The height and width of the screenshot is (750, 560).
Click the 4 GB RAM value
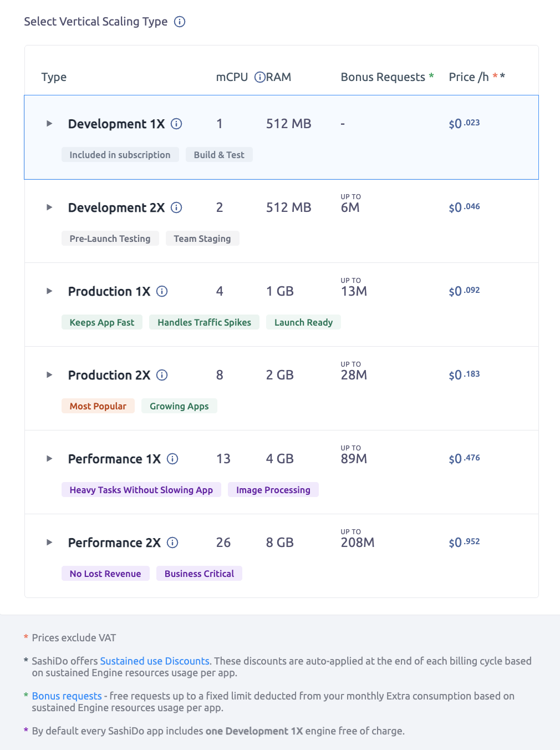[280, 459]
